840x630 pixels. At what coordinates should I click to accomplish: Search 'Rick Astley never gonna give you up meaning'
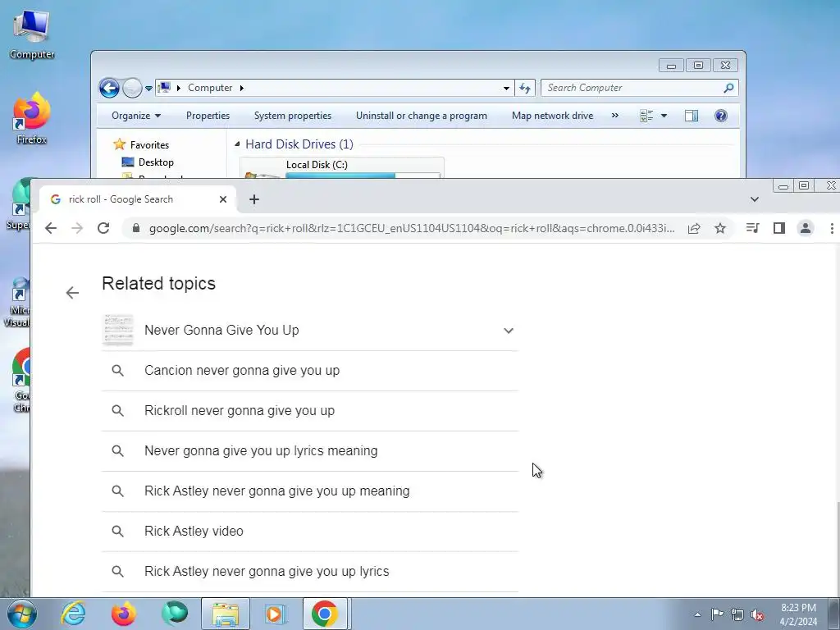(x=309, y=491)
